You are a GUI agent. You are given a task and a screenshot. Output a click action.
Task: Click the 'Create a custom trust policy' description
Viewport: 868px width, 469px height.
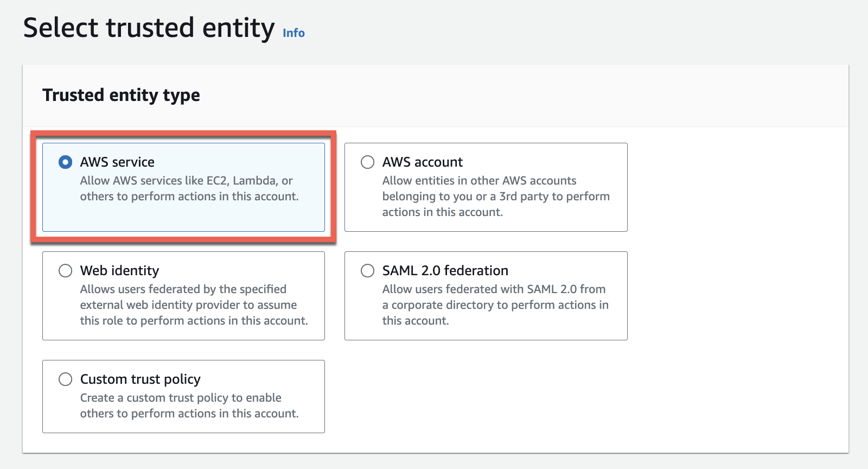click(189, 405)
